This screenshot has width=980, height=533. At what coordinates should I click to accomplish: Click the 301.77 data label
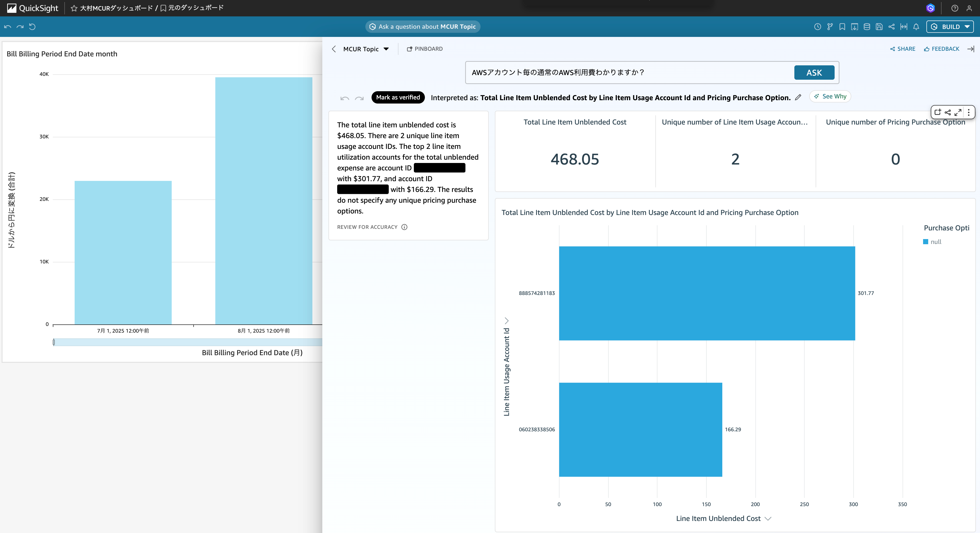[x=865, y=293]
